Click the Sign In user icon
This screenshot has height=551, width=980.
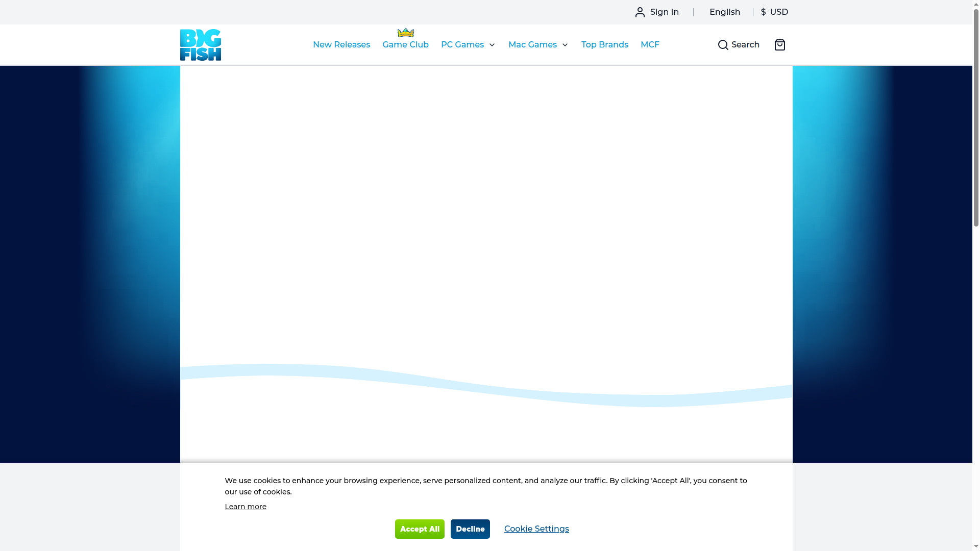coord(640,12)
